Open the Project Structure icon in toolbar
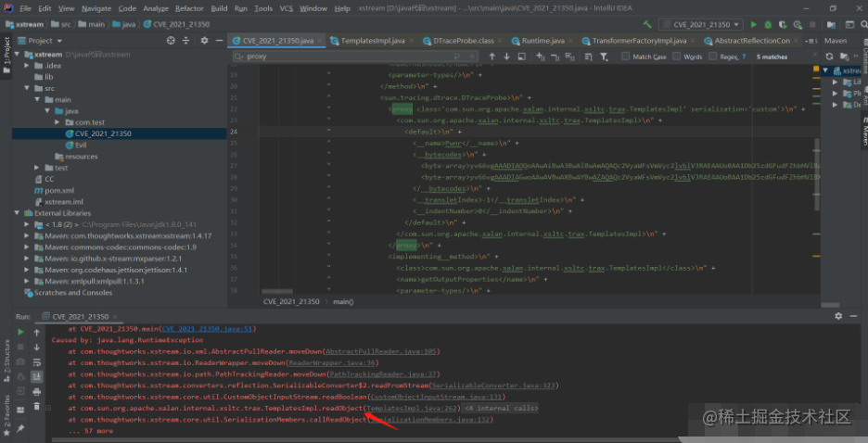The width and height of the screenshot is (868, 443). coord(831,25)
